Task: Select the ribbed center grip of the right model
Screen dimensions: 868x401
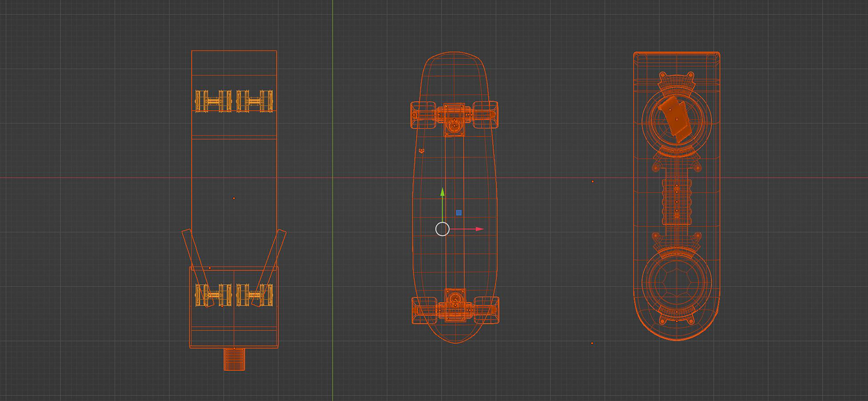Action: coord(677,202)
